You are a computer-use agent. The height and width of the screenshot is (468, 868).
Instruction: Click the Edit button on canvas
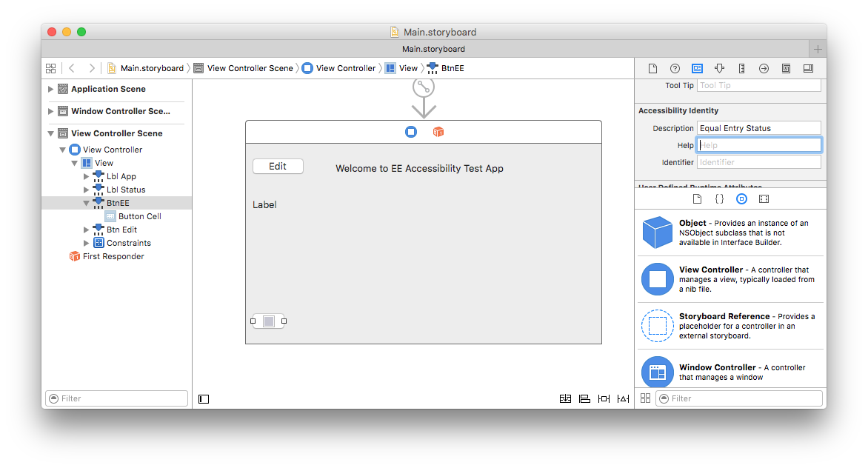coord(278,167)
